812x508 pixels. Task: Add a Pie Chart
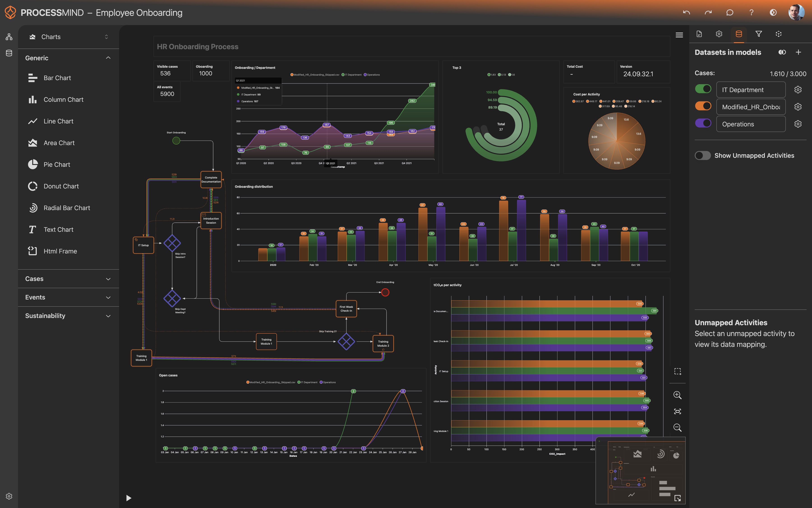tap(69, 165)
